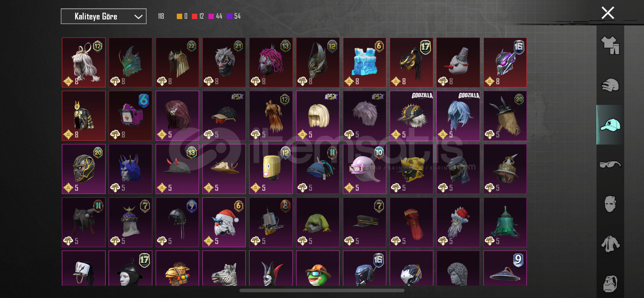Image resolution: width=644 pixels, height=298 pixels.
Task: Select the helmet category in sidebar
Action: pyautogui.click(x=610, y=85)
